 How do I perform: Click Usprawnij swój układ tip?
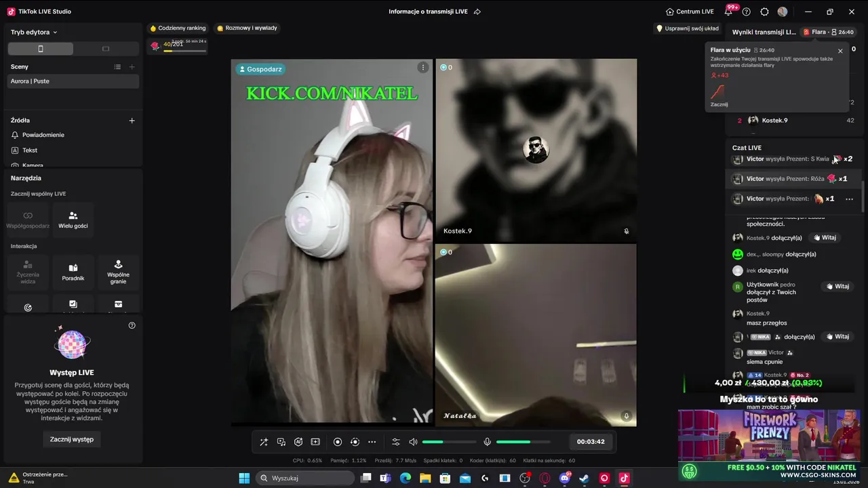(x=688, y=28)
